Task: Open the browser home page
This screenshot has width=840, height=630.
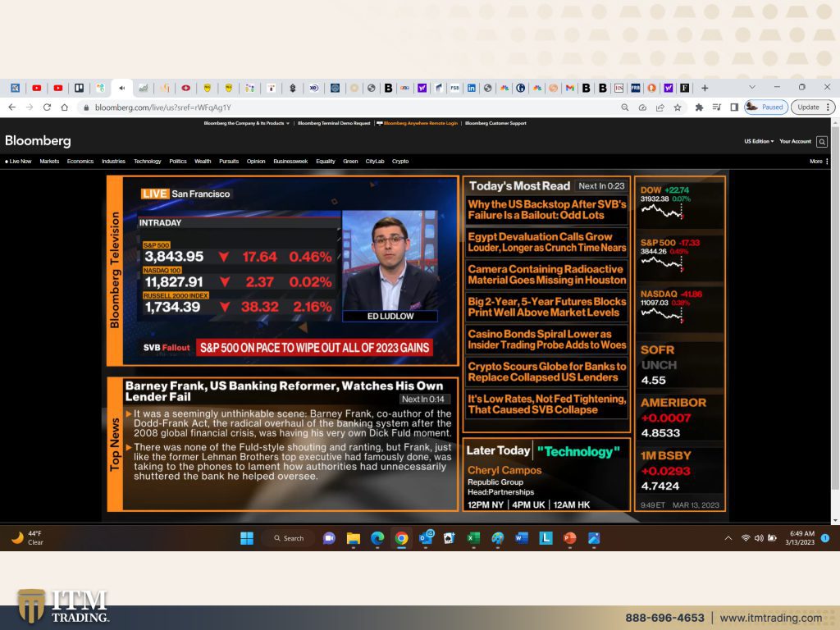Action: 65,107
